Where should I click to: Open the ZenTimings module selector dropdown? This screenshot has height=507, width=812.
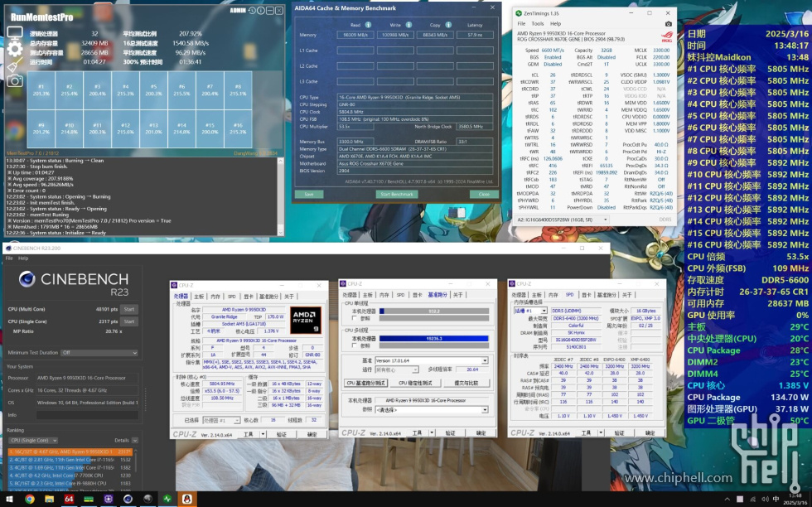click(563, 220)
